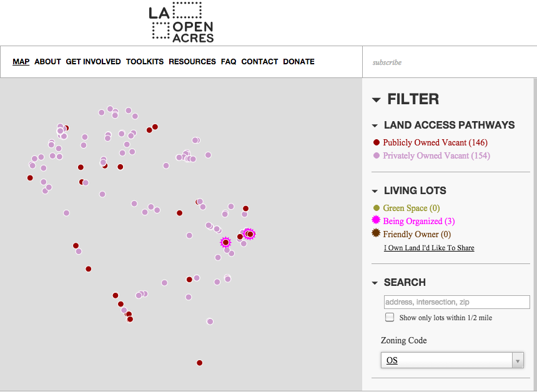Click the dark red Publicly Owned Vacant dot
Viewport: 537px width, 392px height.
[376, 143]
